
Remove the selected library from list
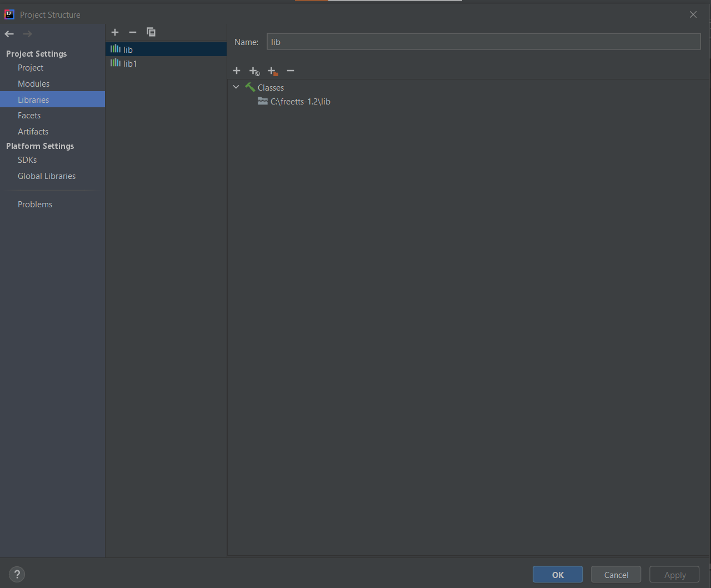pos(133,32)
